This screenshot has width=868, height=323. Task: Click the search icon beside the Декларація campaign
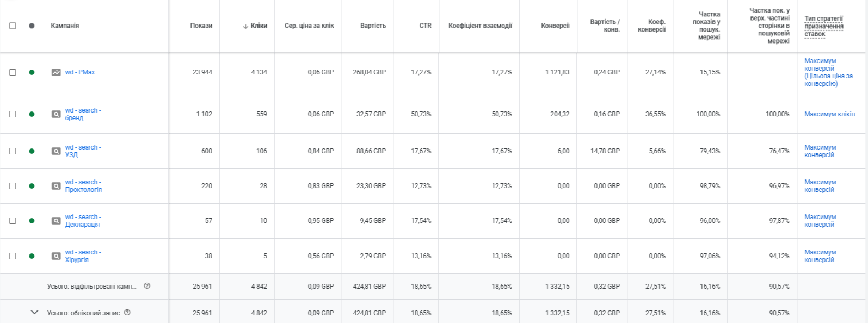pos(56,221)
